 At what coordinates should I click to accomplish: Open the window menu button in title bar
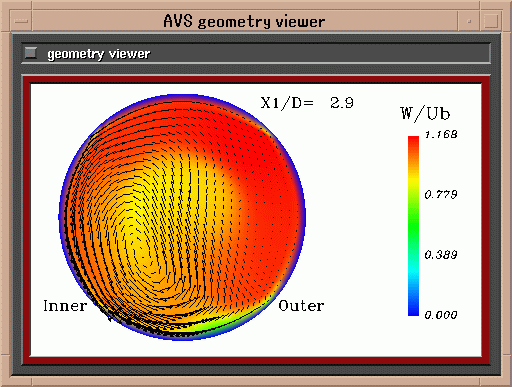click(21, 21)
